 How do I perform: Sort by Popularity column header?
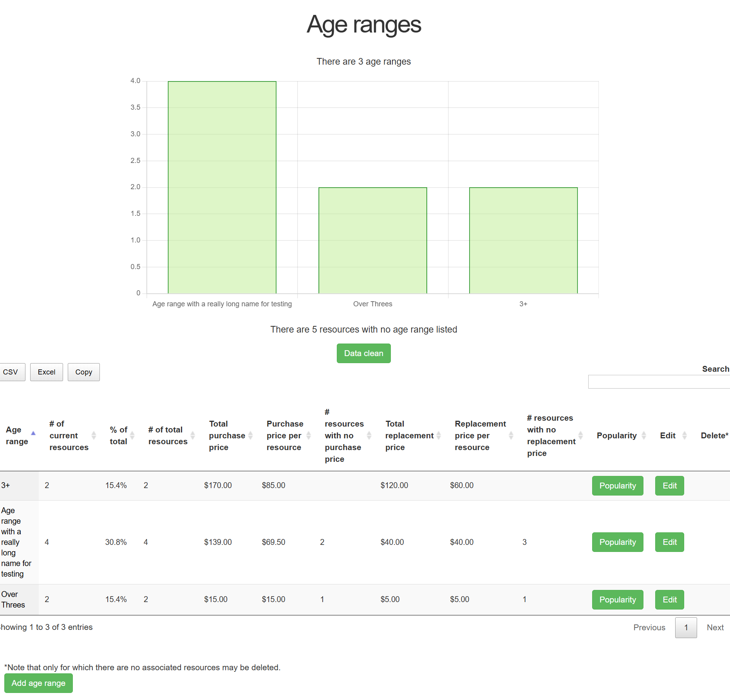pyautogui.click(x=617, y=436)
